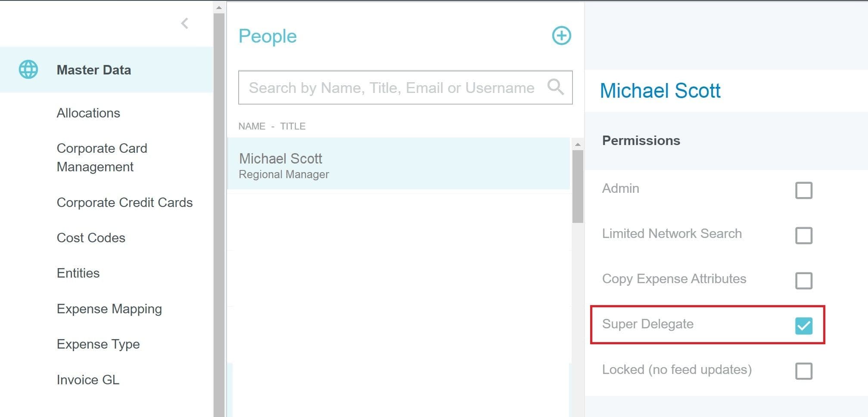Click the Master Data globe icon
The width and height of the screenshot is (868, 417).
(28, 70)
